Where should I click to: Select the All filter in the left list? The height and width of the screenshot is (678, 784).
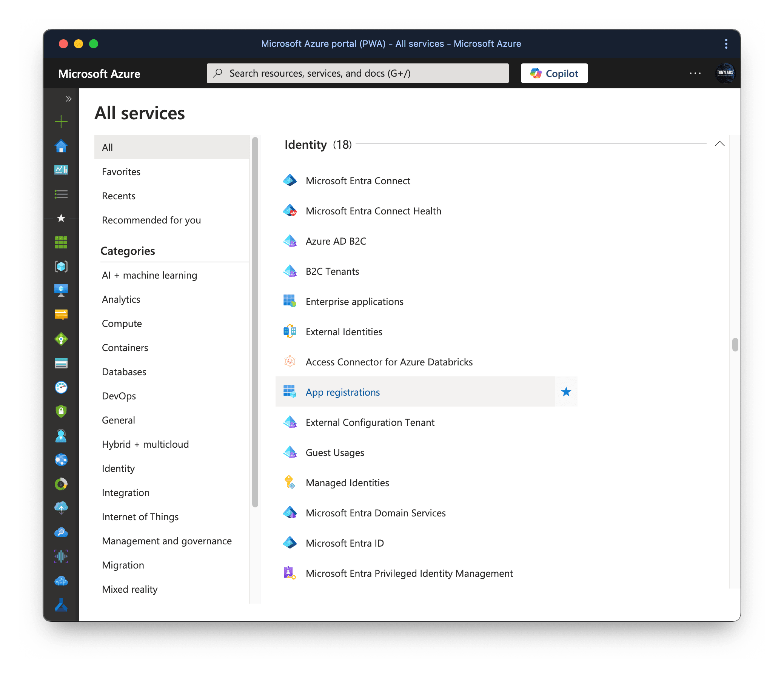pyautogui.click(x=172, y=147)
